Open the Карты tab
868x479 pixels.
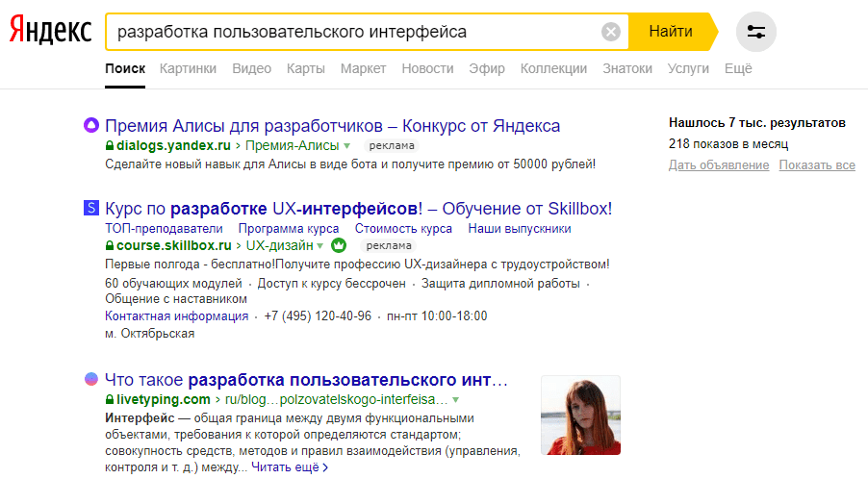click(x=306, y=68)
